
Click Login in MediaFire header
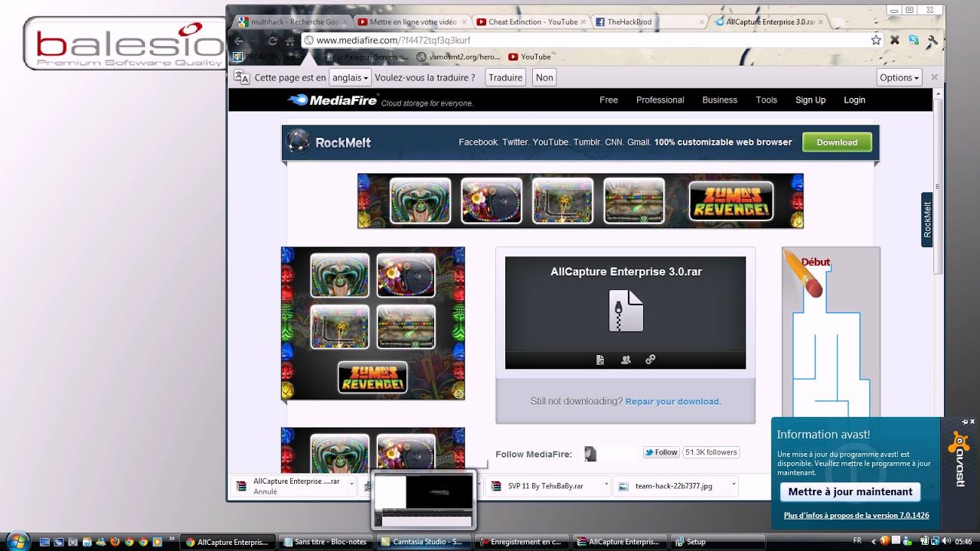pos(854,100)
